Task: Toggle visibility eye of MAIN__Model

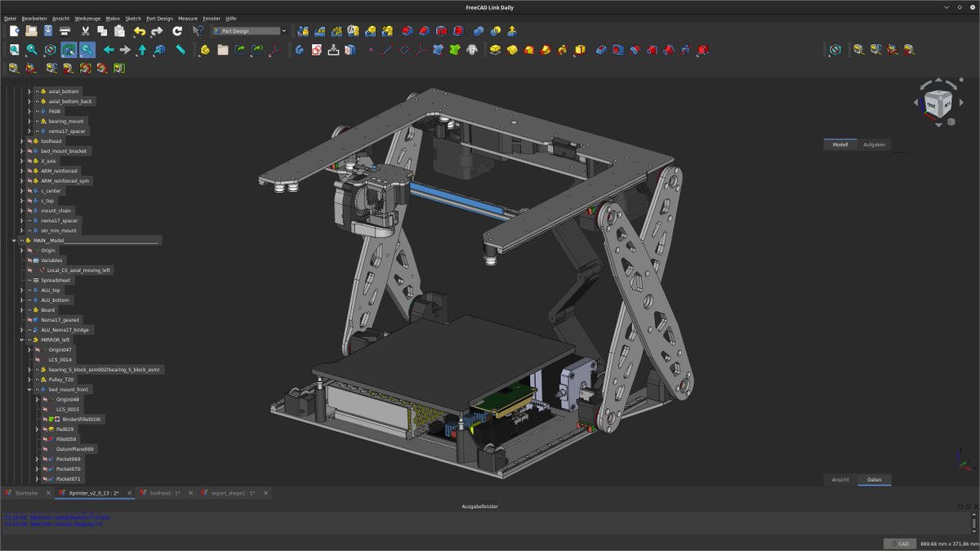Action: coord(22,241)
